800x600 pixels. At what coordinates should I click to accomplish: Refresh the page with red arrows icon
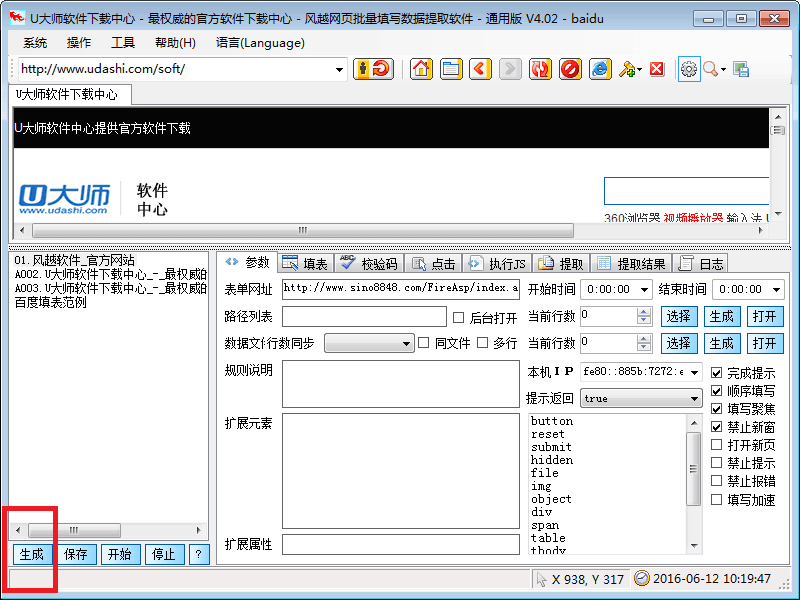(540, 69)
